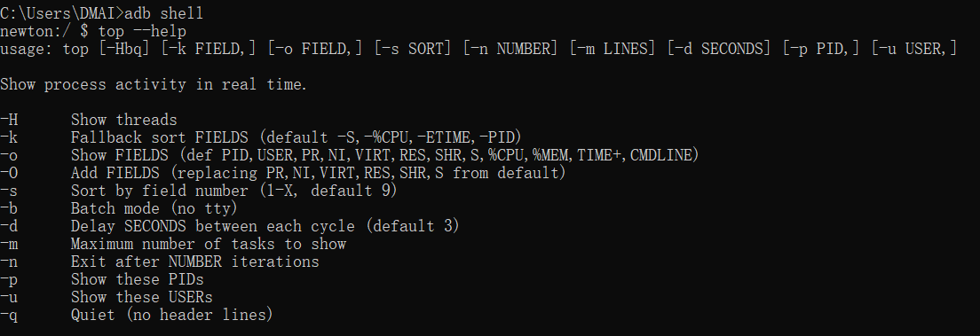Click the '[-Hbq]' usage option
Image resolution: width=980 pixels, height=336 pixels.
click(x=124, y=48)
